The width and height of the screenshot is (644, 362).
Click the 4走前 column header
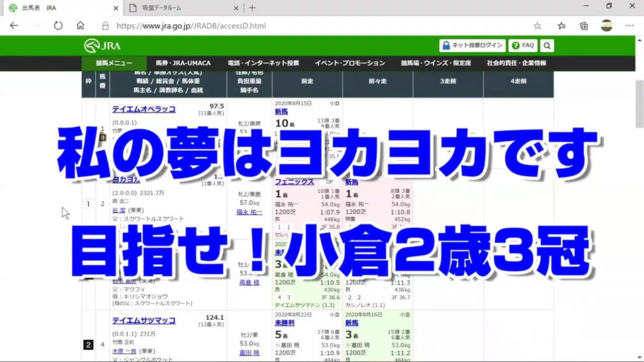tap(519, 81)
